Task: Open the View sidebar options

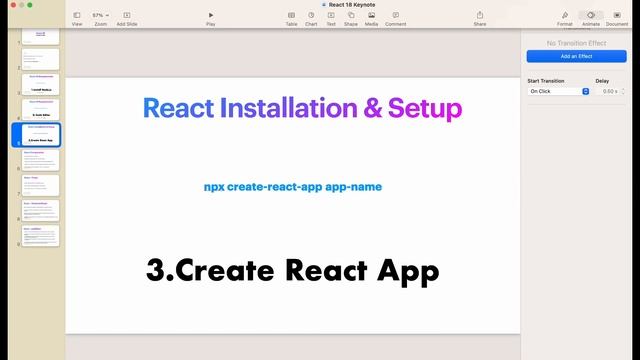Action: 77,18
